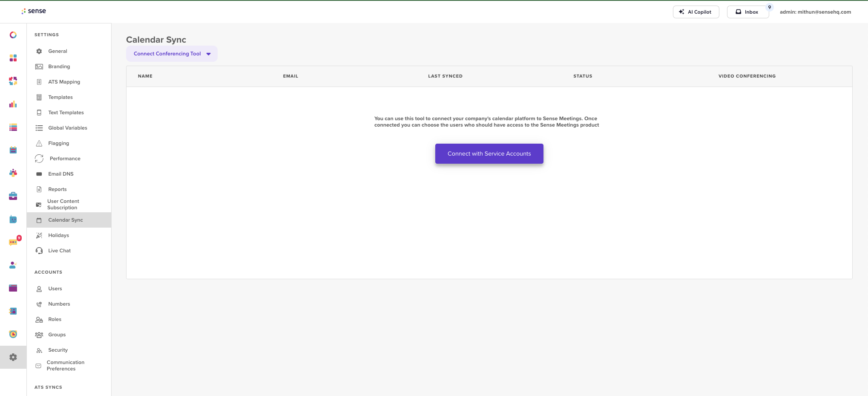
Task: Open the striped list icon in the left rail
Action: [13, 127]
